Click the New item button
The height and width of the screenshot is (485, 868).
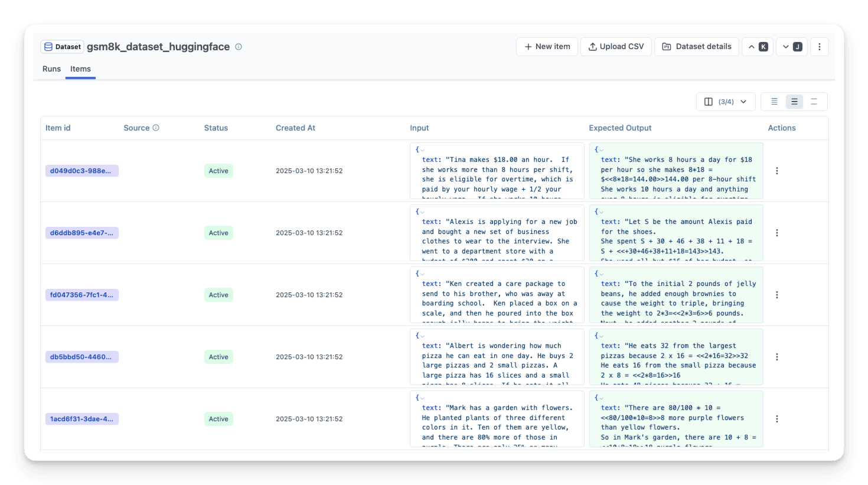(x=547, y=47)
